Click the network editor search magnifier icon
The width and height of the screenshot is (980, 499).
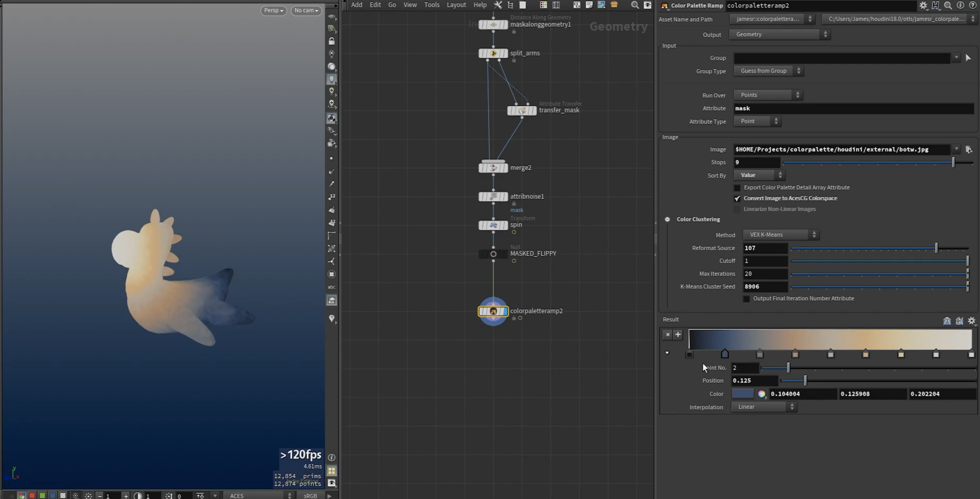[635, 5]
